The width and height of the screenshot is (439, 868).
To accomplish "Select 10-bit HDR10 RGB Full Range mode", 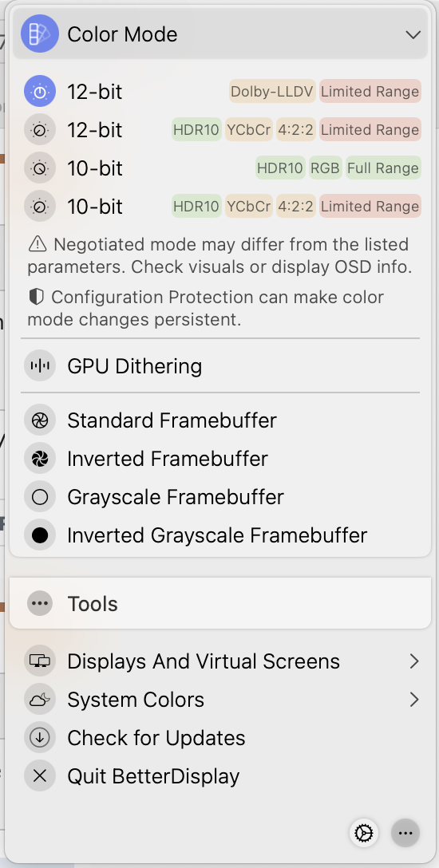I will (221, 168).
